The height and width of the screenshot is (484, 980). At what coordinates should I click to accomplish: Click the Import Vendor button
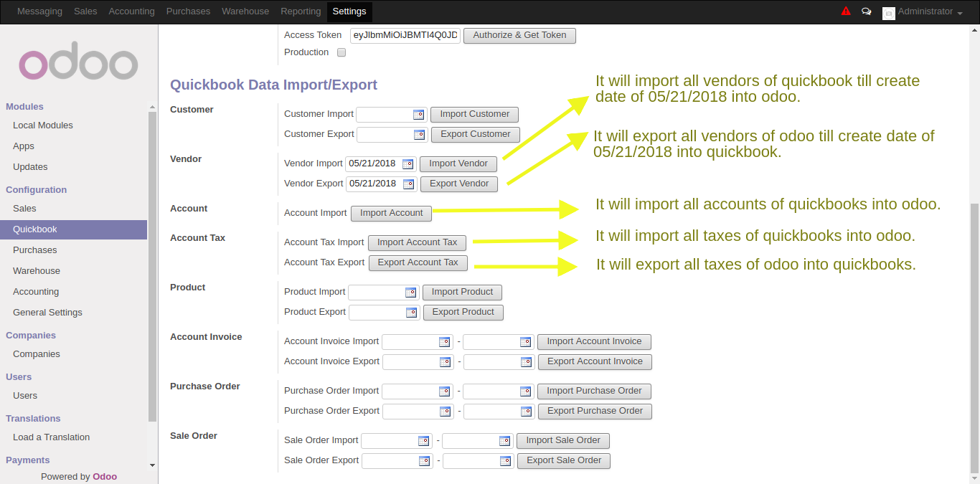click(x=458, y=164)
